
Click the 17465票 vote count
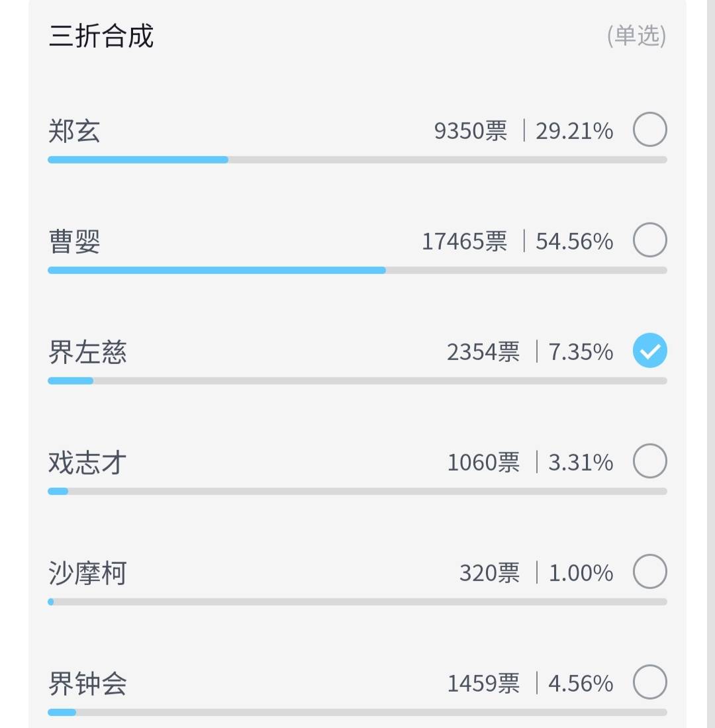pyautogui.click(x=464, y=242)
